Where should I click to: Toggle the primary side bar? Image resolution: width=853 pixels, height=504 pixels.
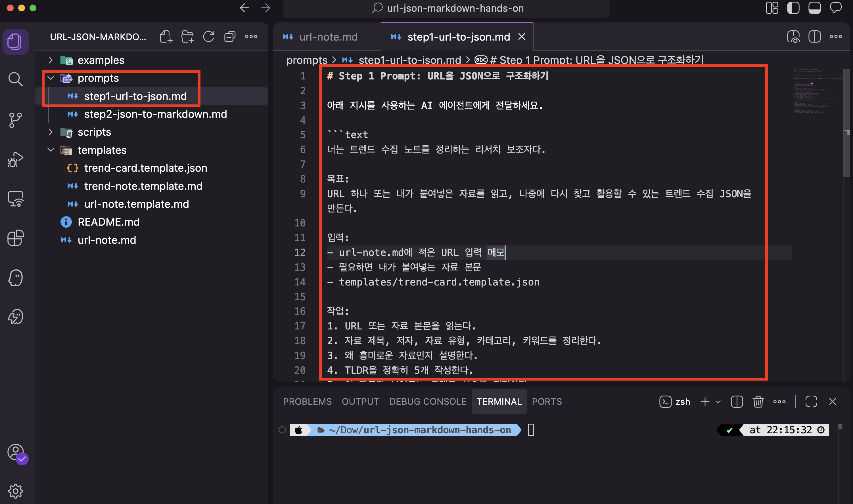[x=793, y=8]
